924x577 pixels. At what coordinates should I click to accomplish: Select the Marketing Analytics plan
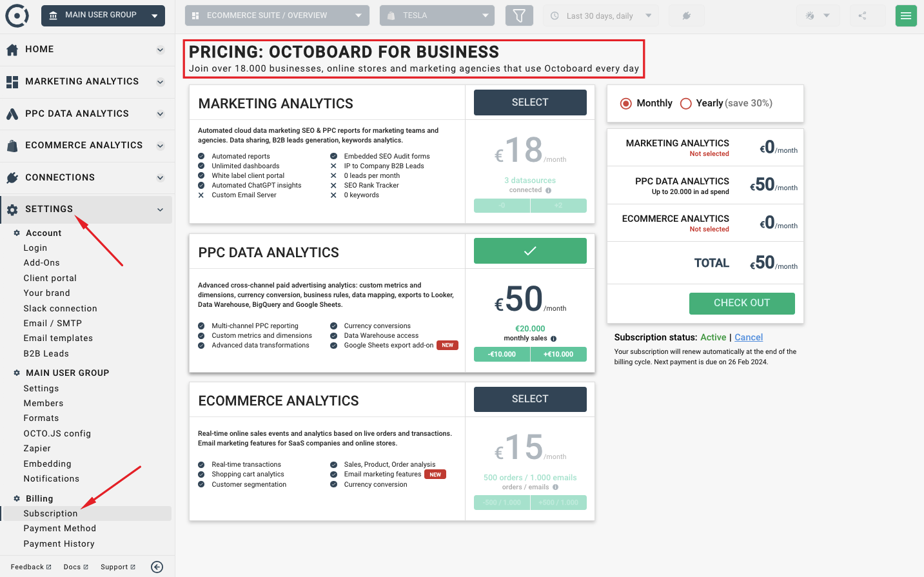530,103
